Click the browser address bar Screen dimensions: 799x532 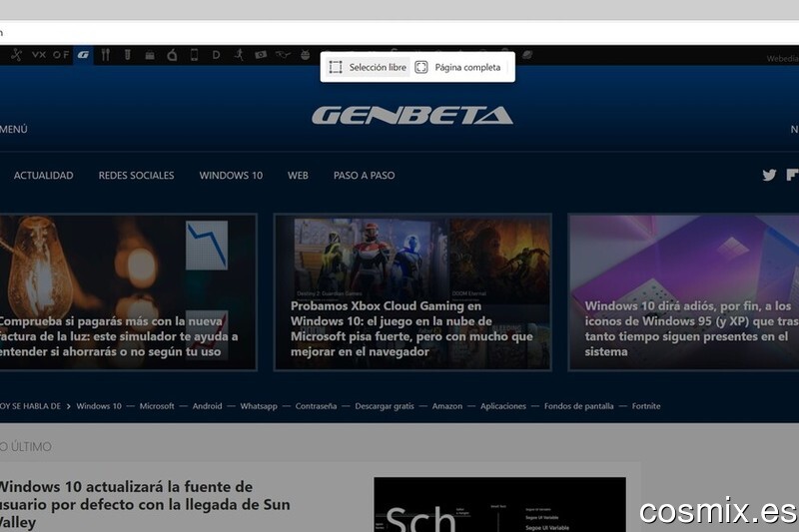399,33
